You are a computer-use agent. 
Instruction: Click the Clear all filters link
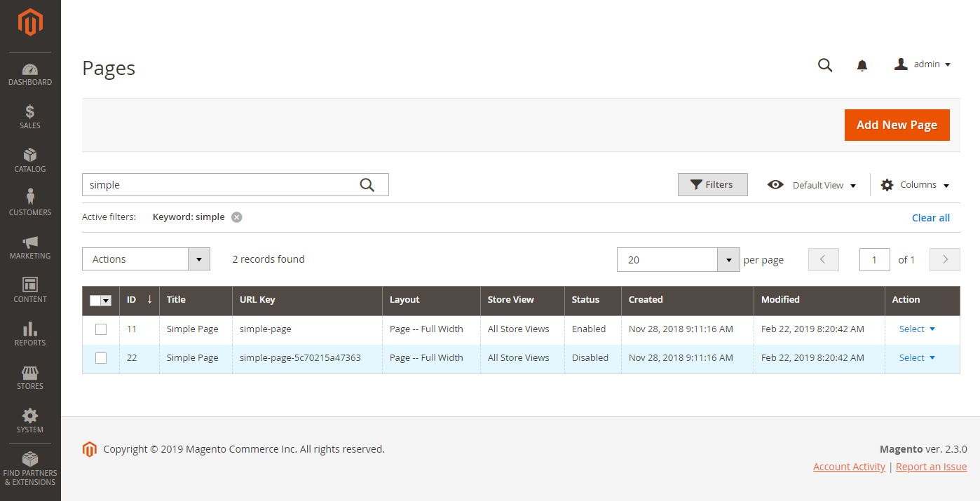point(931,218)
